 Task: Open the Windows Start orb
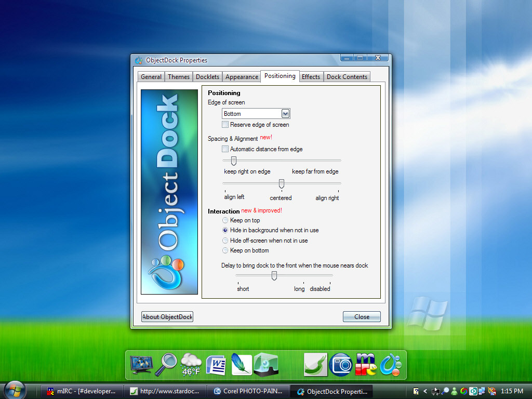[x=14, y=390]
